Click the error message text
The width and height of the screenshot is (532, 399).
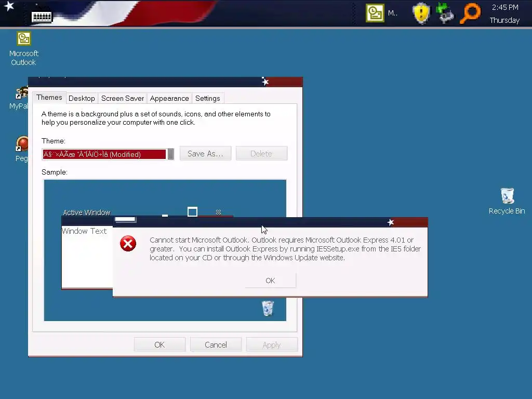pyautogui.click(x=285, y=249)
